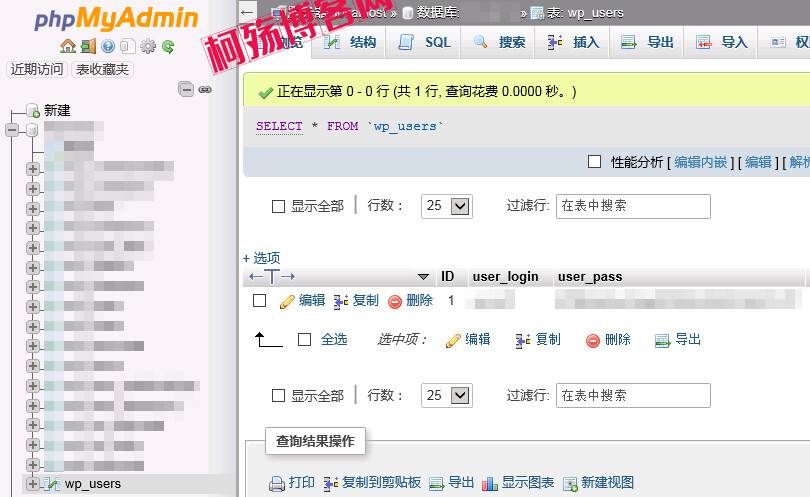Screen dimensions: 810x497
Task: Click the back arrow at top bar
Action: point(247,12)
